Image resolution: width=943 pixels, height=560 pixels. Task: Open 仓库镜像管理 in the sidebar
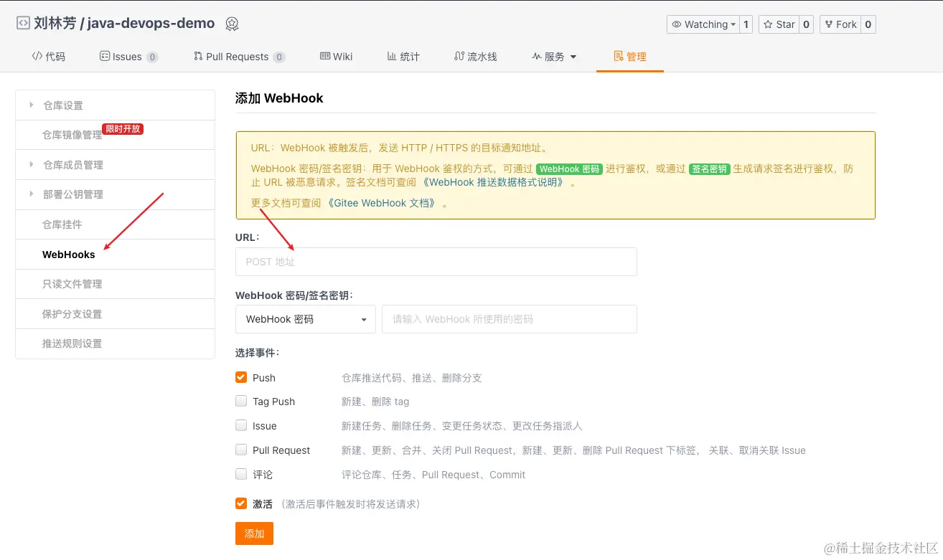point(115,135)
